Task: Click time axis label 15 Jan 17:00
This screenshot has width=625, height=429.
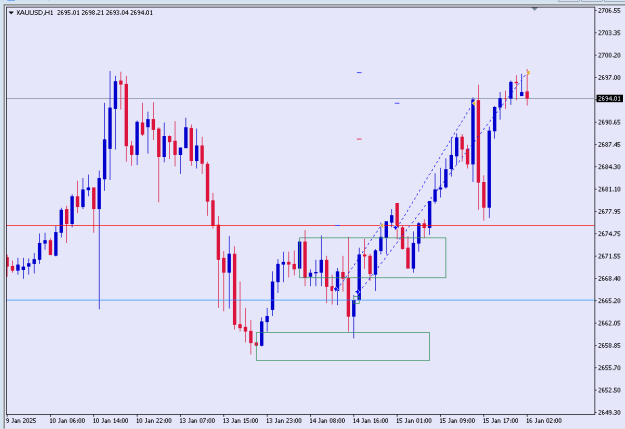Action: click(501, 421)
